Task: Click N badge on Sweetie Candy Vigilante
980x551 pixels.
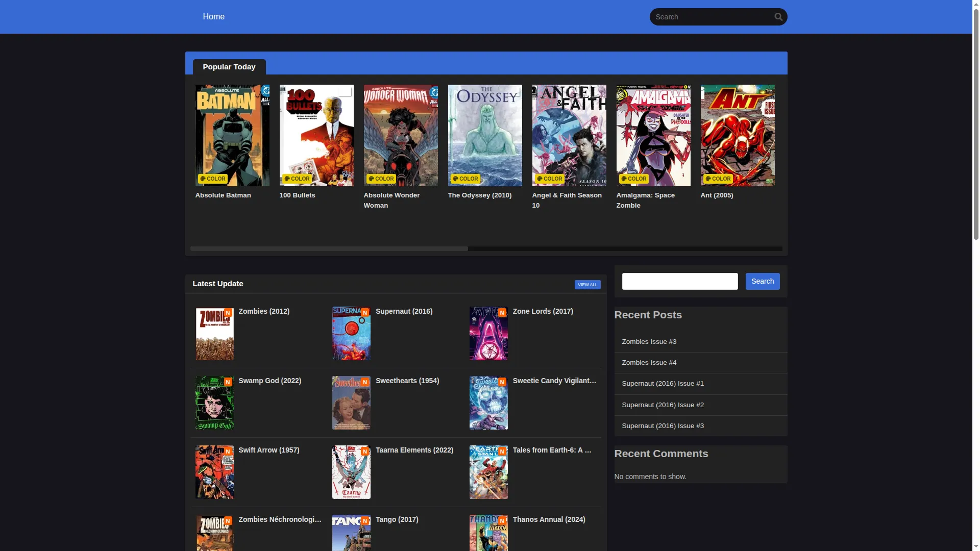Action: click(x=502, y=382)
